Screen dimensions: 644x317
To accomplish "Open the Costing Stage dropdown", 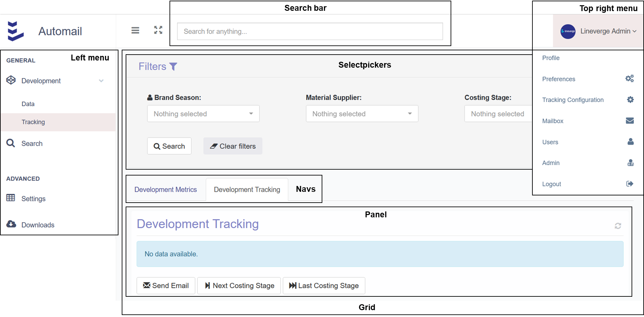I will click(x=498, y=114).
